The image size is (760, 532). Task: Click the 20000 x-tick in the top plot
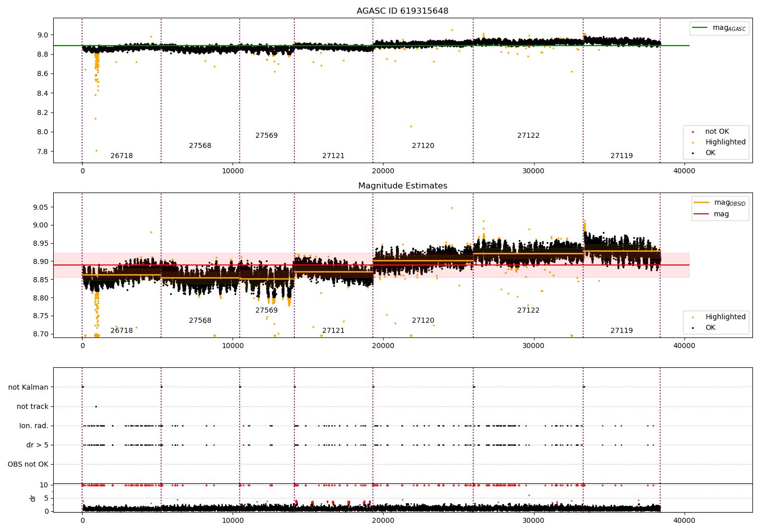coord(383,171)
